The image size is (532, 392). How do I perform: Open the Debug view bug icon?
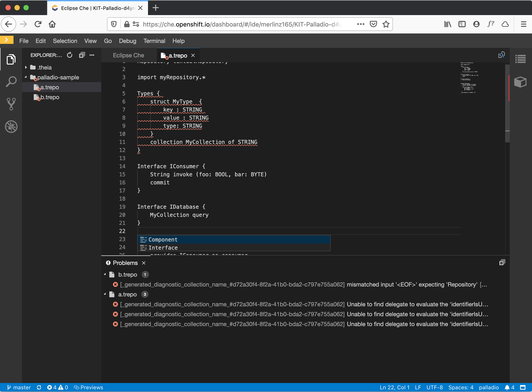[11, 126]
